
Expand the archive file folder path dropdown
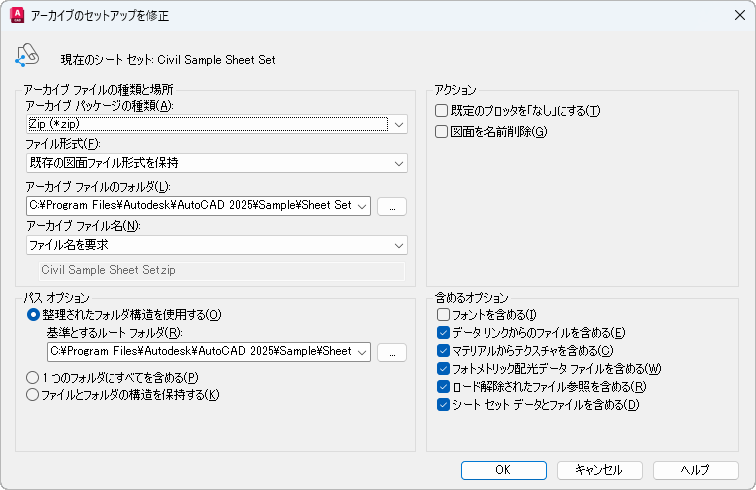tap(362, 206)
